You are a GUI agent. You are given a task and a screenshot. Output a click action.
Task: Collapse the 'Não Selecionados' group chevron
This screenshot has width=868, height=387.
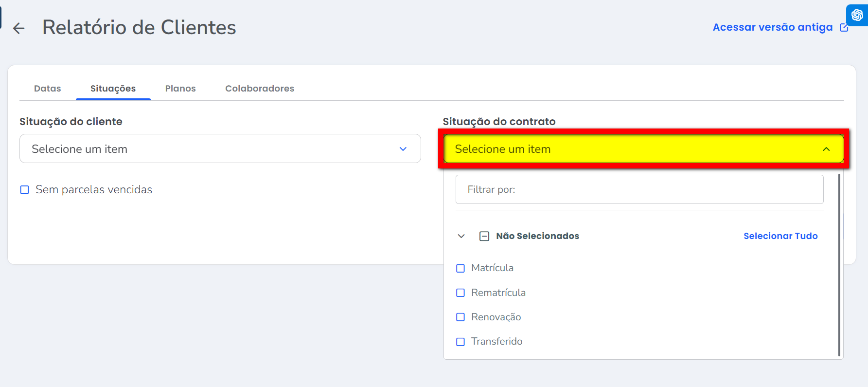(x=461, y=236)
